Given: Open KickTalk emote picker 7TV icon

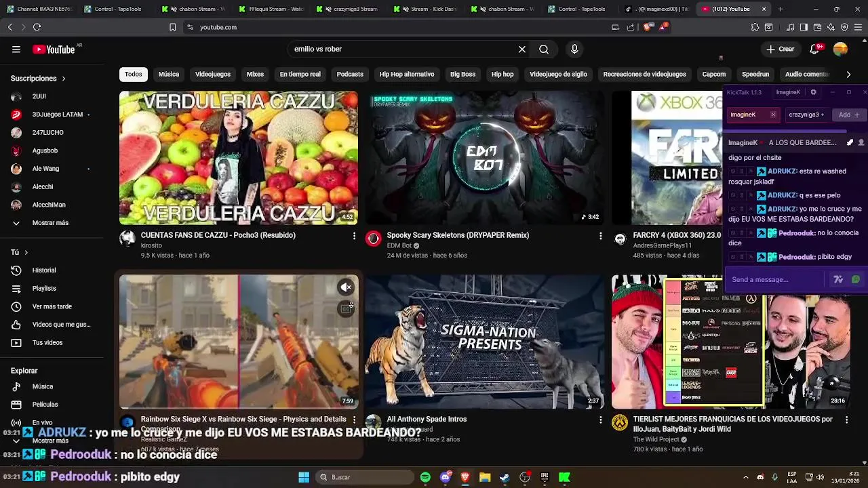Looking at the screenshot, I should click(838, 279).
